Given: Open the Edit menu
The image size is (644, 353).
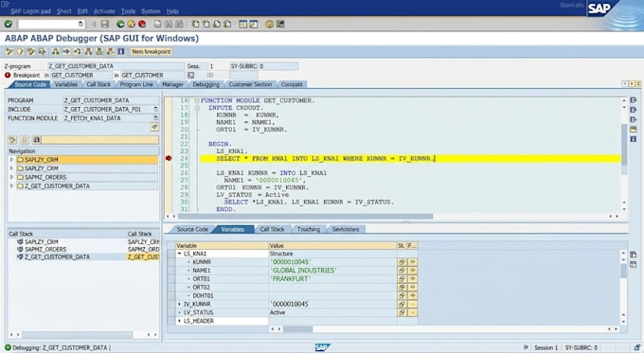Looking at the screenshot, I should click(82, 11).
